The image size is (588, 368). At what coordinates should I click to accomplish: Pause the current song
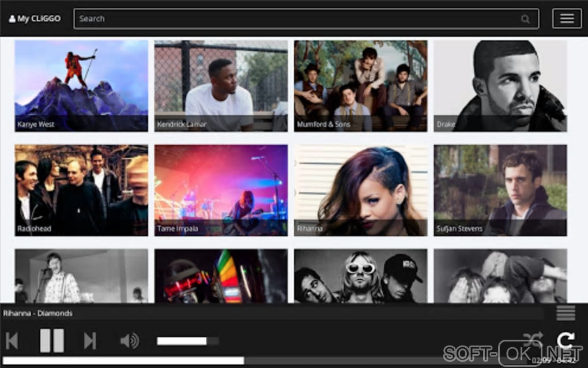pyautogui.click(x=52, y=340)
